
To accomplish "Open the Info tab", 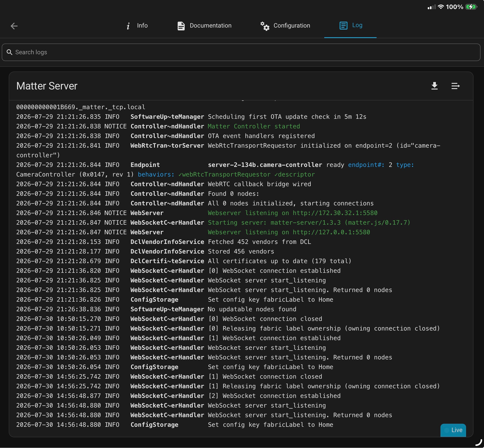I will coord(137,25).
